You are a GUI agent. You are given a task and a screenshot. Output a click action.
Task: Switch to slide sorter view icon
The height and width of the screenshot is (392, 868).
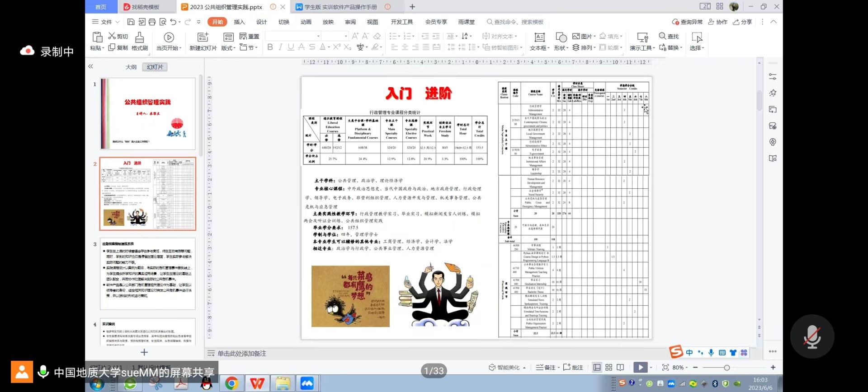[x=609, y=368]
